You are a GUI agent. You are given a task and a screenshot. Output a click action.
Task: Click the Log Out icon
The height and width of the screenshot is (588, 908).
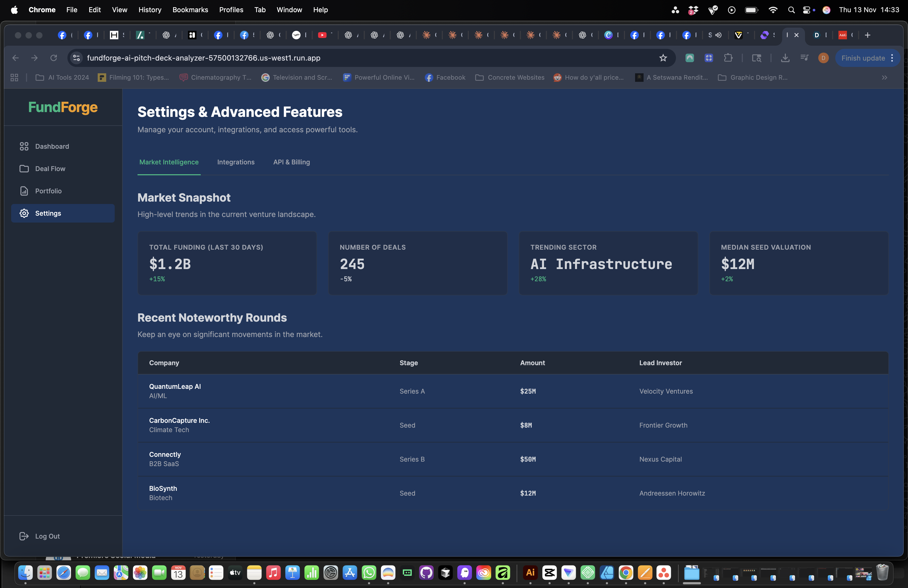(x=24, y=536)
